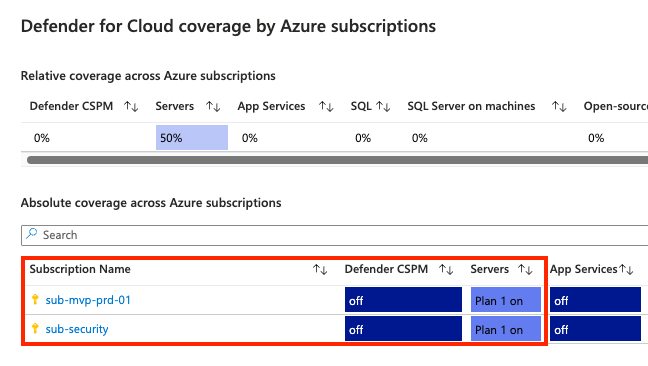
Task: Focus the Search subscriptions input field
Action: (x=334, y=235)
